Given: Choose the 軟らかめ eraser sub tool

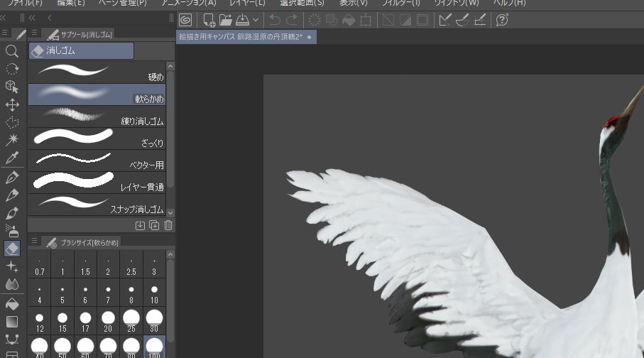Looking at the screenshot, I should [97, 94].
